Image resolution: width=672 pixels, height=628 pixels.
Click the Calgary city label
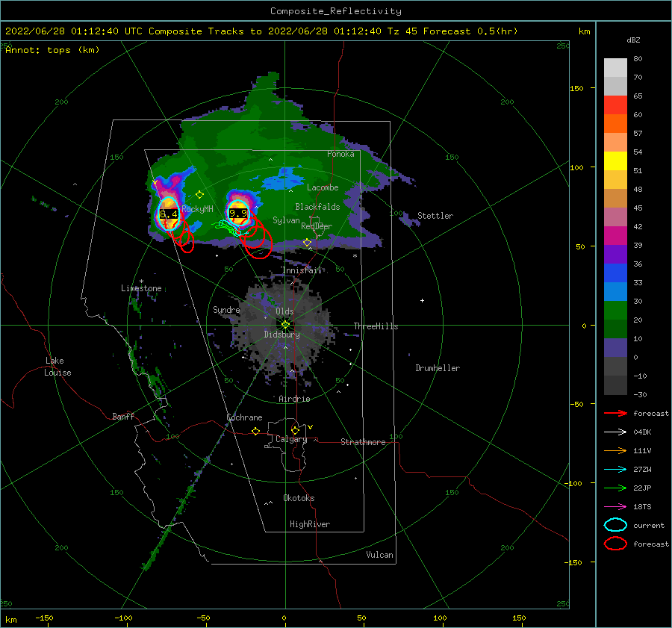tap(291, 439)
